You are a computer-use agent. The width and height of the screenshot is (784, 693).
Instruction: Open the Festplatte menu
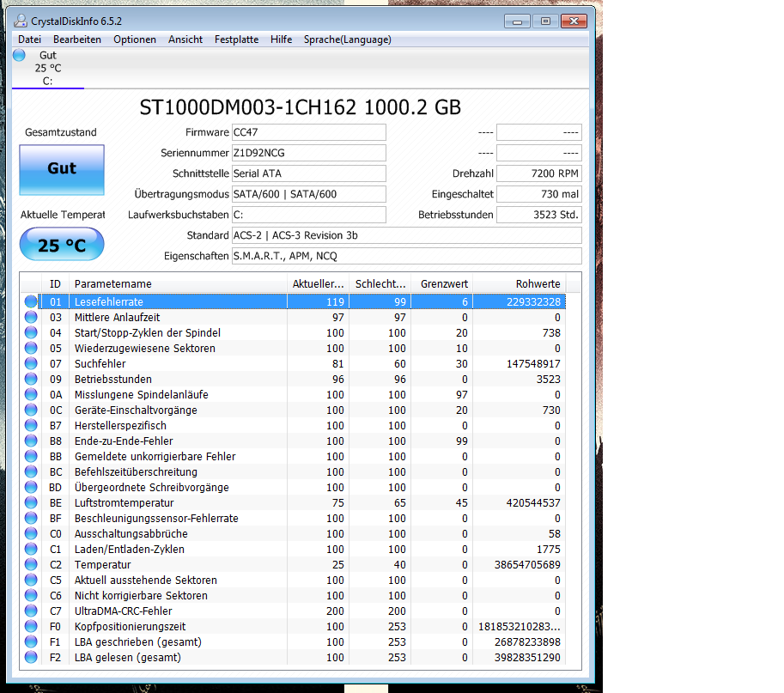click(x=236, y=40)
